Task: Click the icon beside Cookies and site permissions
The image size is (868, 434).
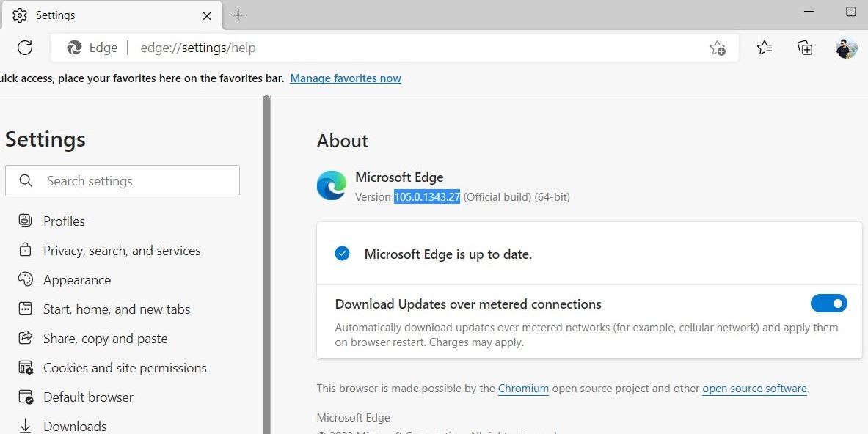Action: 26,368
